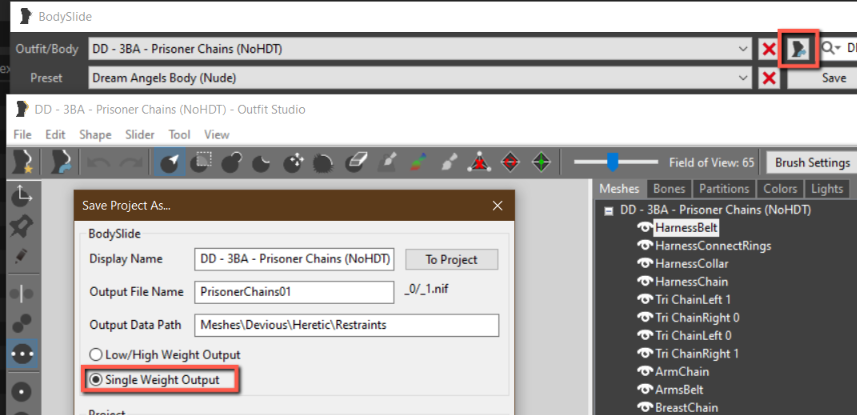Open the View menu
Viewport: 857px width, 415px height.
[x=216, y=135]
